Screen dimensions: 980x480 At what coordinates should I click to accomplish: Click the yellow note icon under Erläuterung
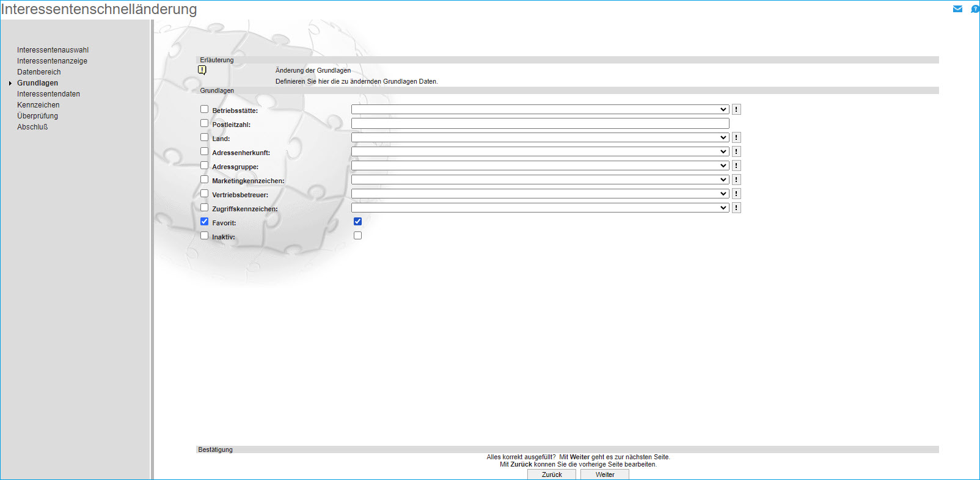202,70
